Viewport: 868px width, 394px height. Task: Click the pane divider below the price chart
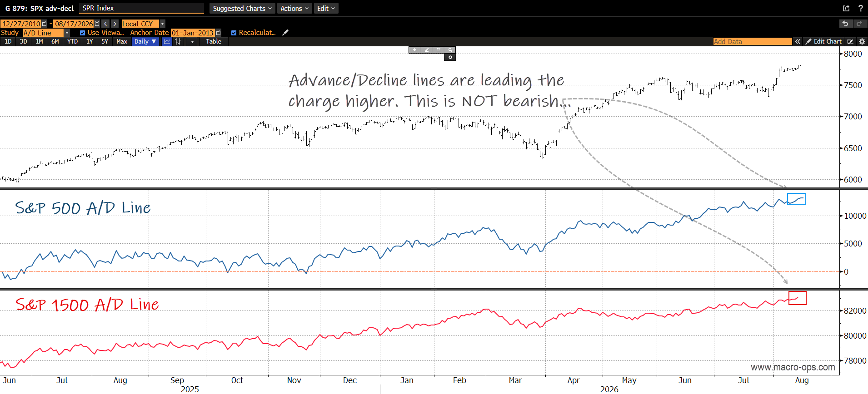(x=434, y=188)
